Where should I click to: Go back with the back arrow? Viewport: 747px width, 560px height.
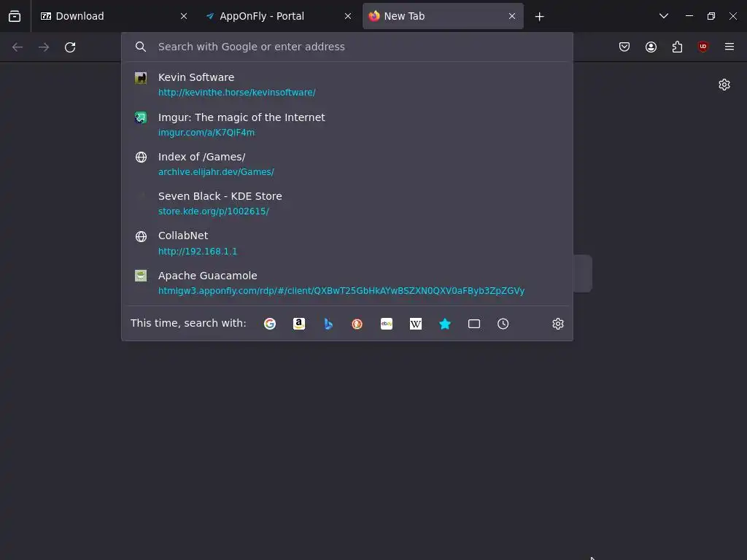click(x=18, y=47)
